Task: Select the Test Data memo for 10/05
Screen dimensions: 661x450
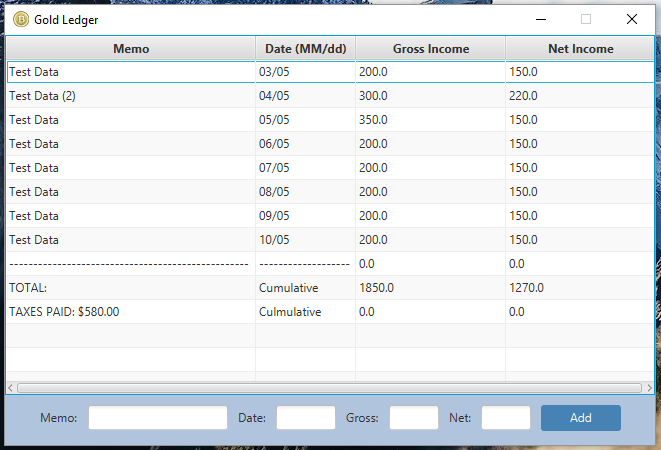Action: click(131, 240)
